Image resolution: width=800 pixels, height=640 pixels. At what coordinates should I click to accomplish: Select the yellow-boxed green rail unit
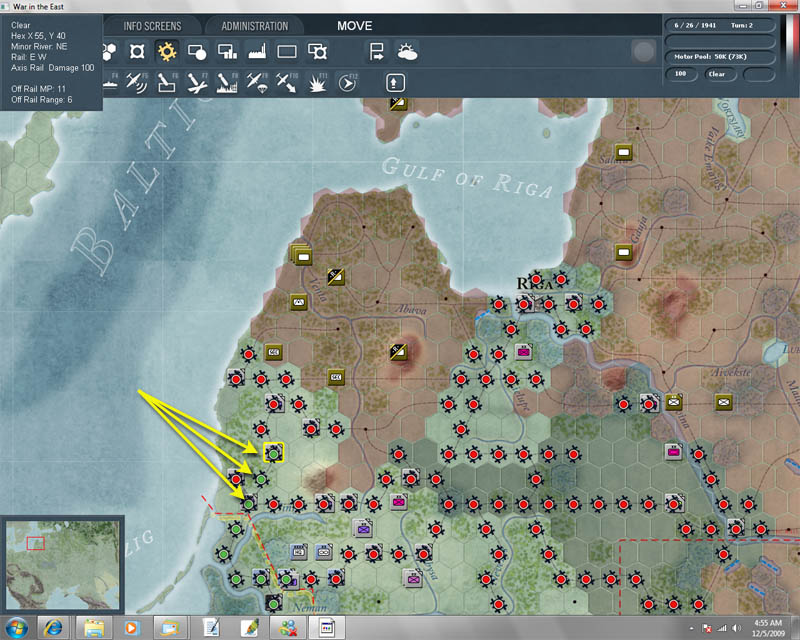[273, 453]
